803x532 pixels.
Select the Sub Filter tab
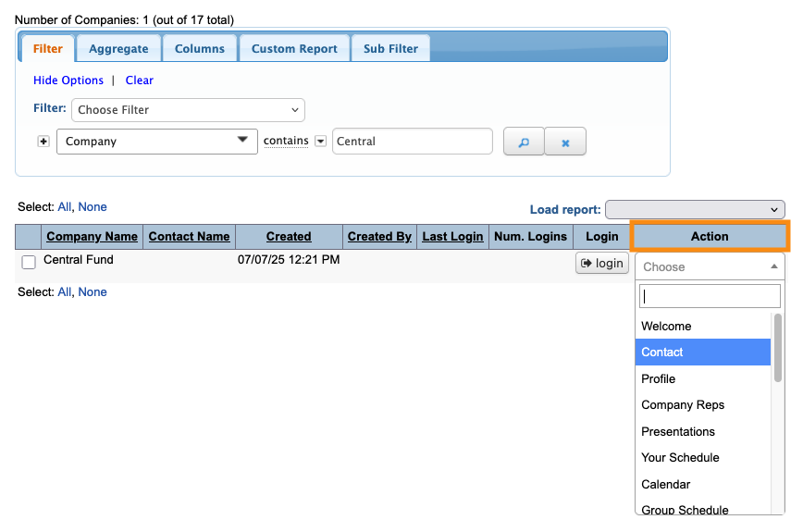pyautogui.click(x=390, y=49)
